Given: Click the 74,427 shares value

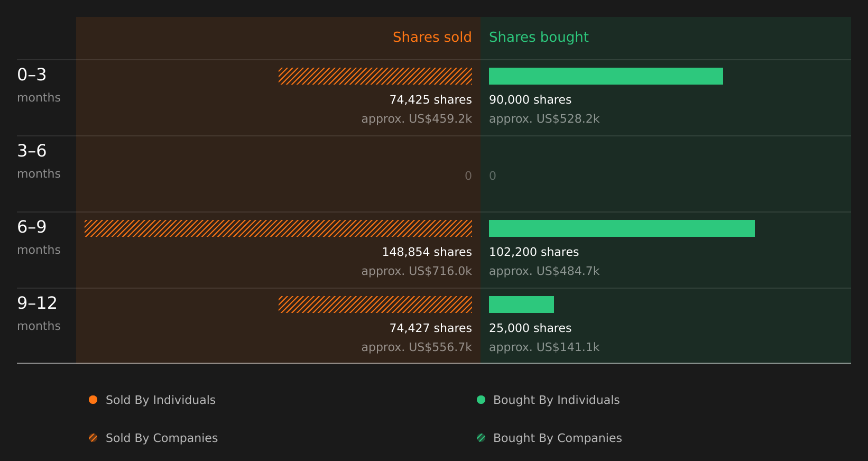Looking at the screenshot, I should point(430,328).
